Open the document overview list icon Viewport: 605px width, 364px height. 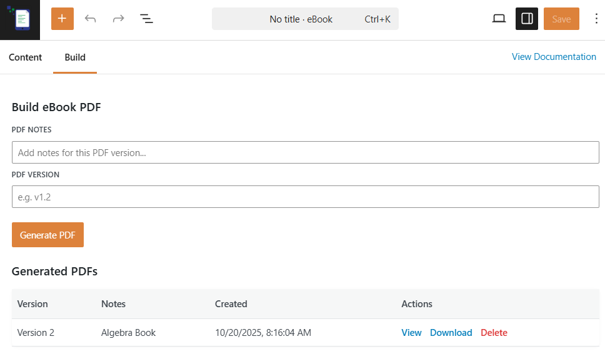click(x=146, y=19)
